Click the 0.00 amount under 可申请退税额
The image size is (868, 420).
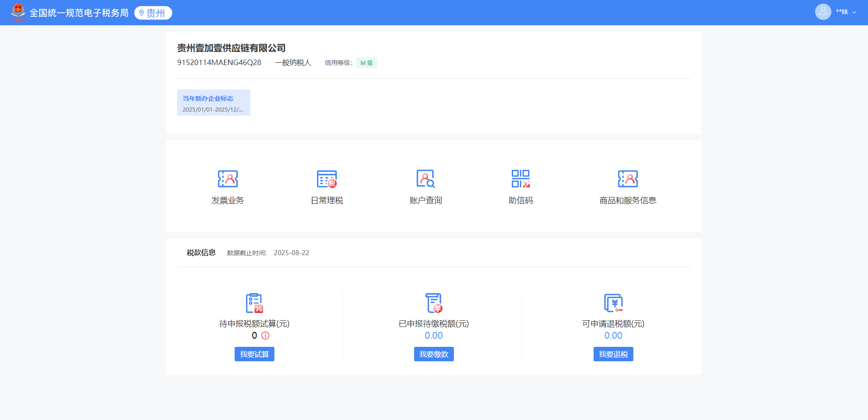(x=613, y=336)
